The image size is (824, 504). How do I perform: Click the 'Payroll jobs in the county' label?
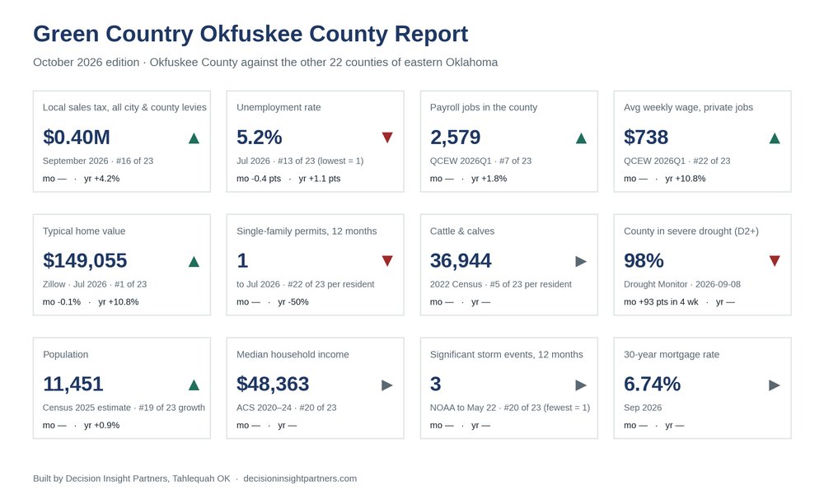point(484,107)
